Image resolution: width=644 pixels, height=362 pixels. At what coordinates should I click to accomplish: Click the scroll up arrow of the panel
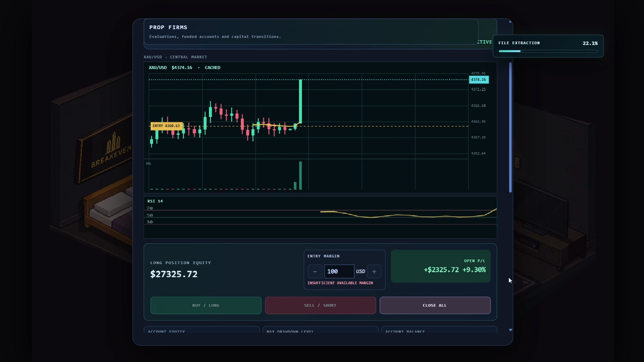click(511, 22)
